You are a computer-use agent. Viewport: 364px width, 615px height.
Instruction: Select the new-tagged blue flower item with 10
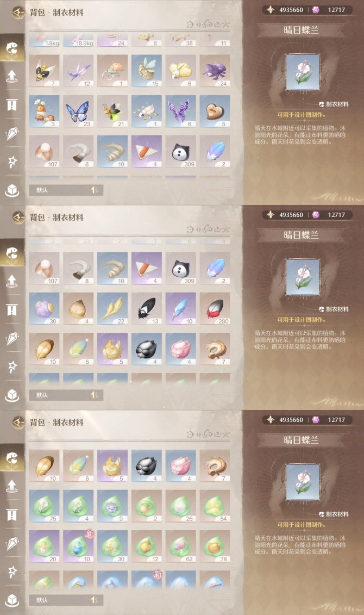tap(78, 546)
